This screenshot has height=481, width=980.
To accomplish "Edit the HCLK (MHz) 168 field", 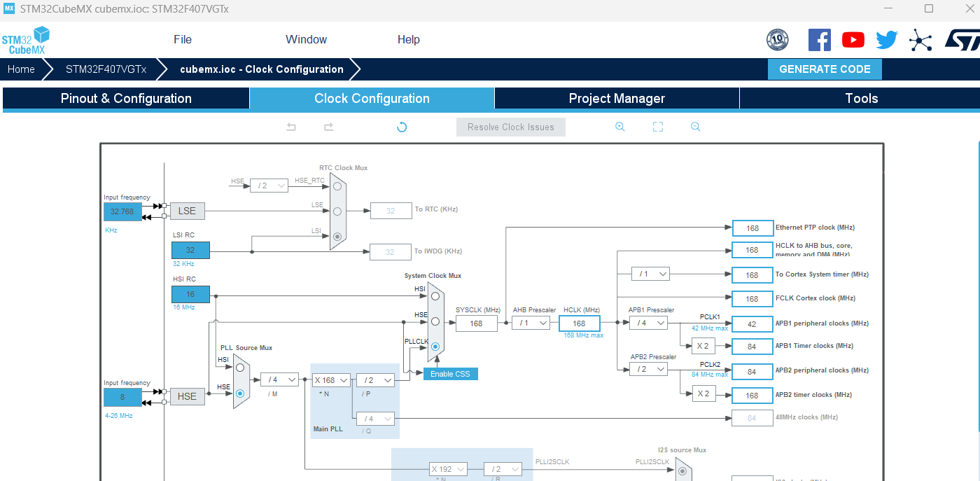I will (x=580, y=323).
